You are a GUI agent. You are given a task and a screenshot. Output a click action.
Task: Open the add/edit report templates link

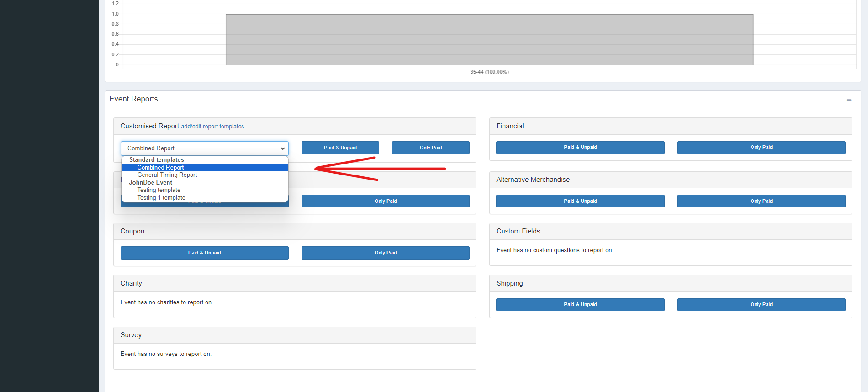click(212, 127)
